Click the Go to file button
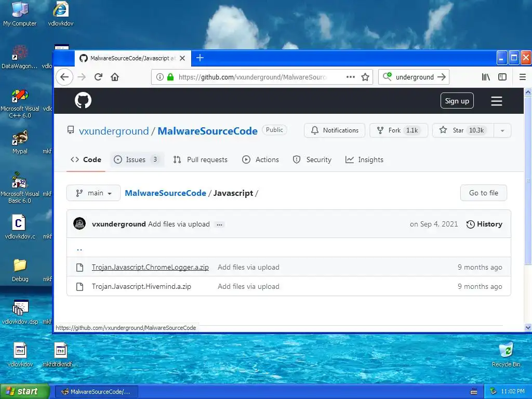The image size is (532, 399). tap(484, 193)
